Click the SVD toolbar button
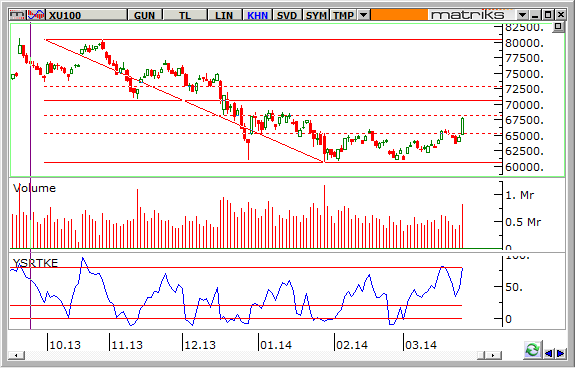The height and width of the screenshot is (368, 575). [x=287, y=15]
